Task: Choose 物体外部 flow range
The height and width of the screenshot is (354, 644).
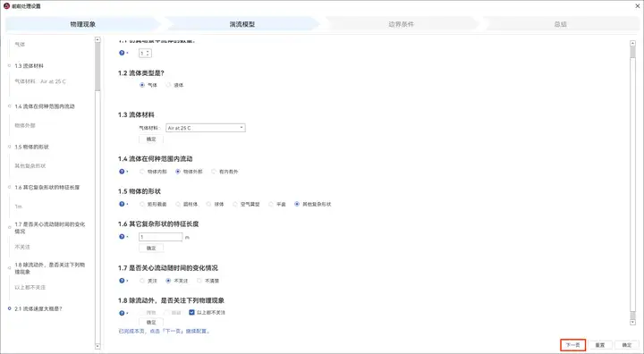Action: click(178, 172)
